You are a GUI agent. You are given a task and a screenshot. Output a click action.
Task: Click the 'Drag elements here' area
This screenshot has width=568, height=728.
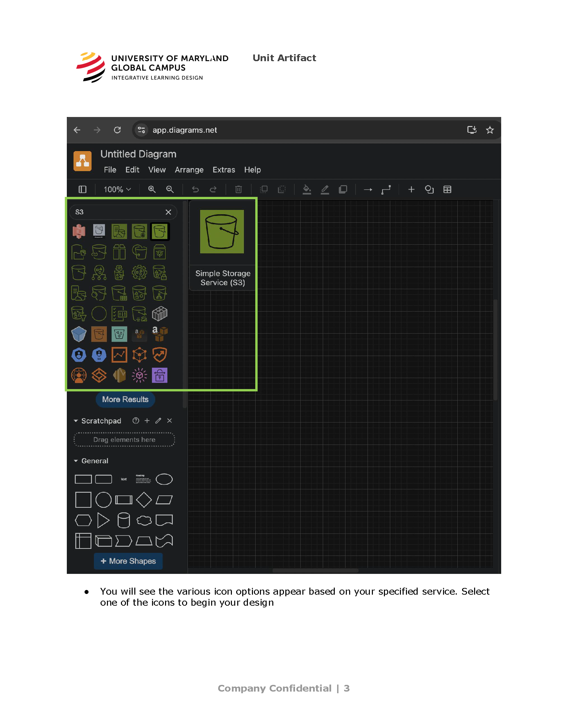point(124,440)
